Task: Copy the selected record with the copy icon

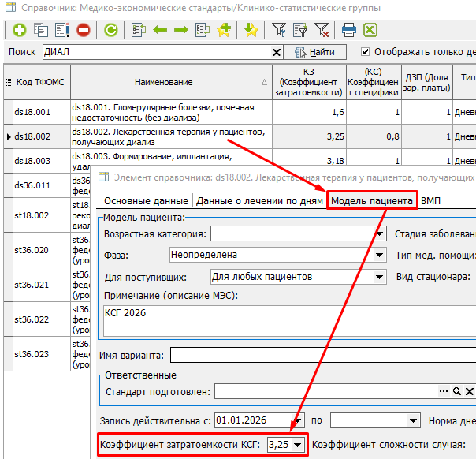Action: point(41,30)
